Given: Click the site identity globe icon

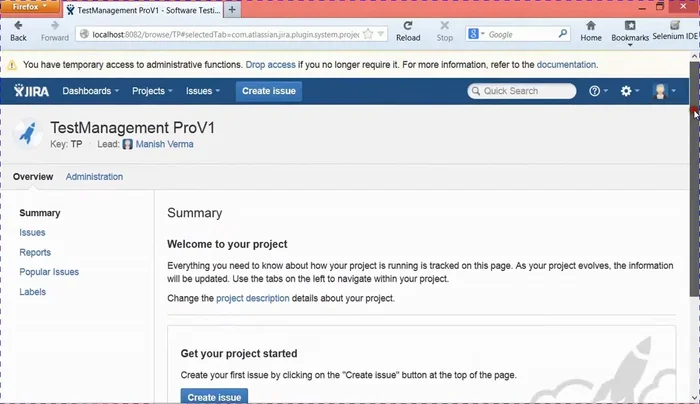Looking at the screenshot, I should click(x=84, y=34).
